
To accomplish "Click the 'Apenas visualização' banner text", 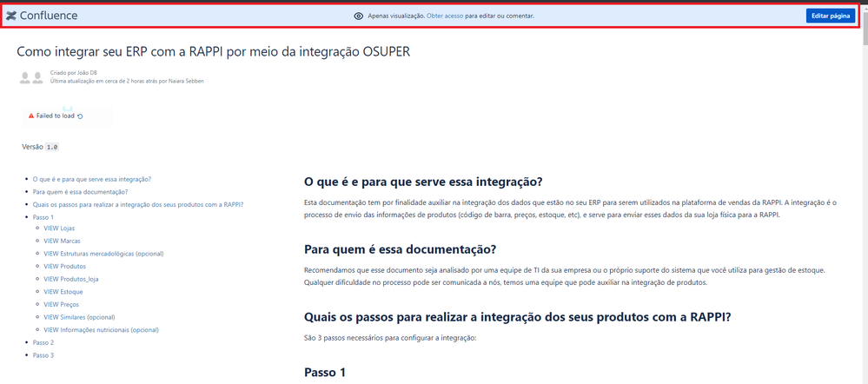I will pyautogui.click(x=396, y=16).
